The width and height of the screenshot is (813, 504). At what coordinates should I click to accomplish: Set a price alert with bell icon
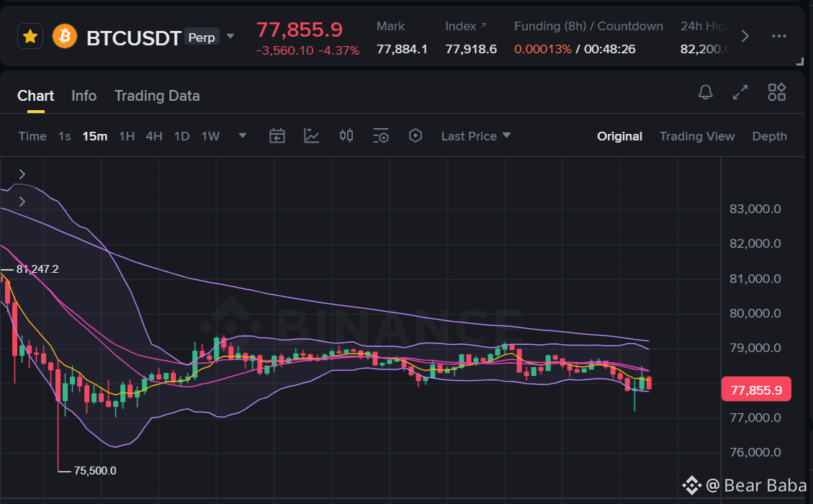705,92
